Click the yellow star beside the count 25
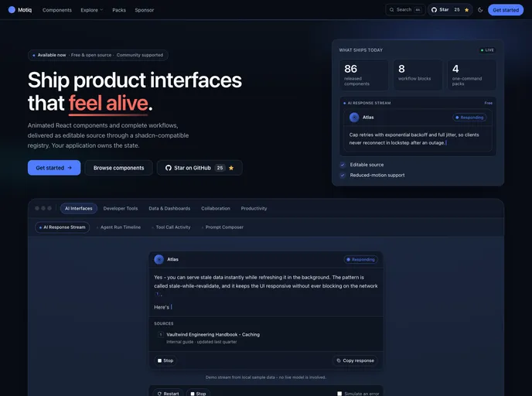This screenshot has width=532, height=396. tap(231, 168)
